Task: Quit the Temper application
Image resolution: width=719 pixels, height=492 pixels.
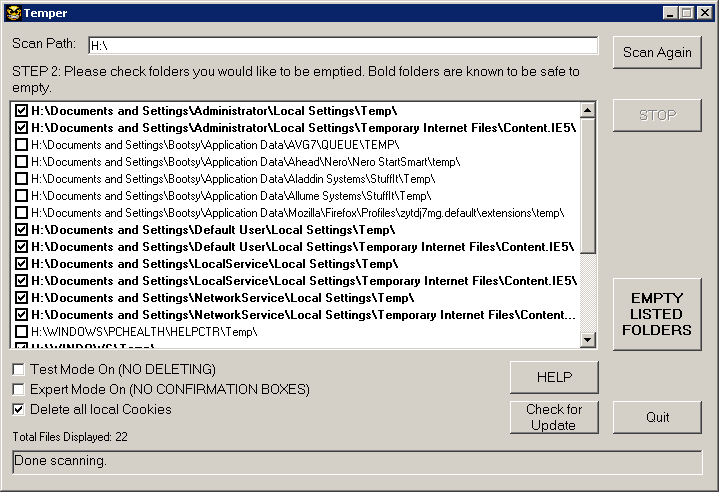Action: tap(657, 417)
